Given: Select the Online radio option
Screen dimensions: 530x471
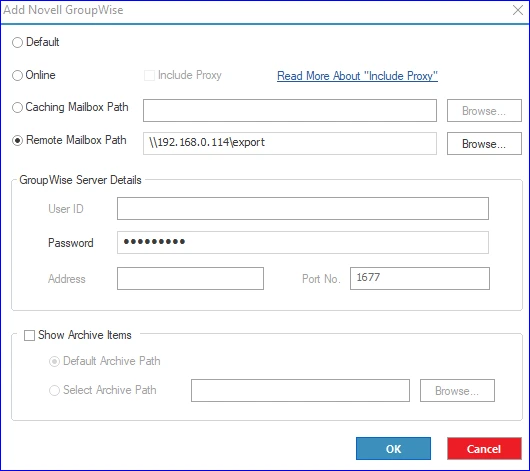Looking at the screenshot, I should pyautogui.click(x=17, y=75).
